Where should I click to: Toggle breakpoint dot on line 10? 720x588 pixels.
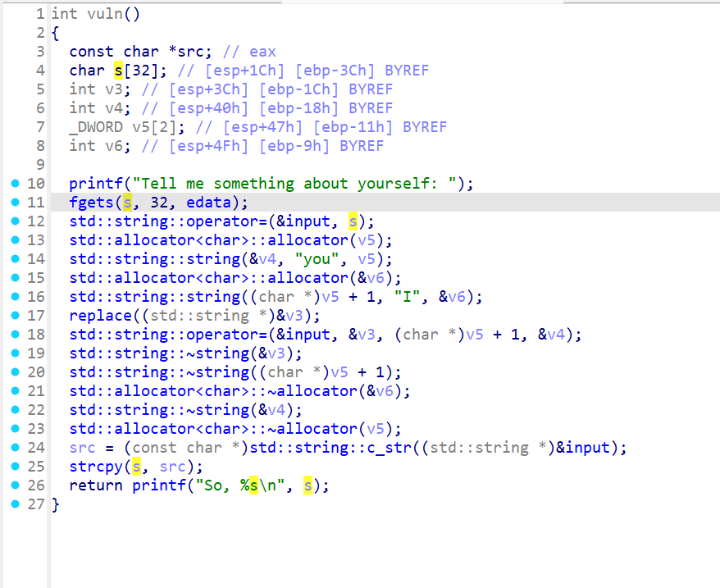[x=14, y=184]
